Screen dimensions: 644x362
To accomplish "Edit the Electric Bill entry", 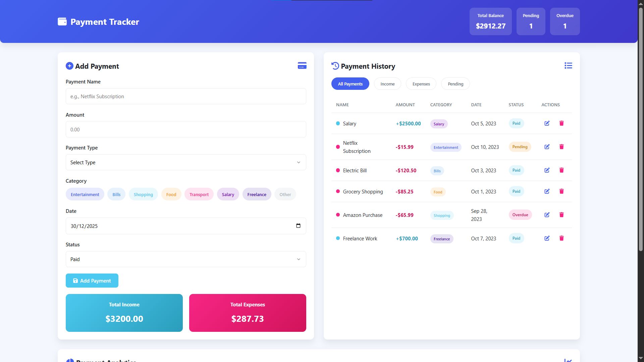I will (x=547, y=170).
